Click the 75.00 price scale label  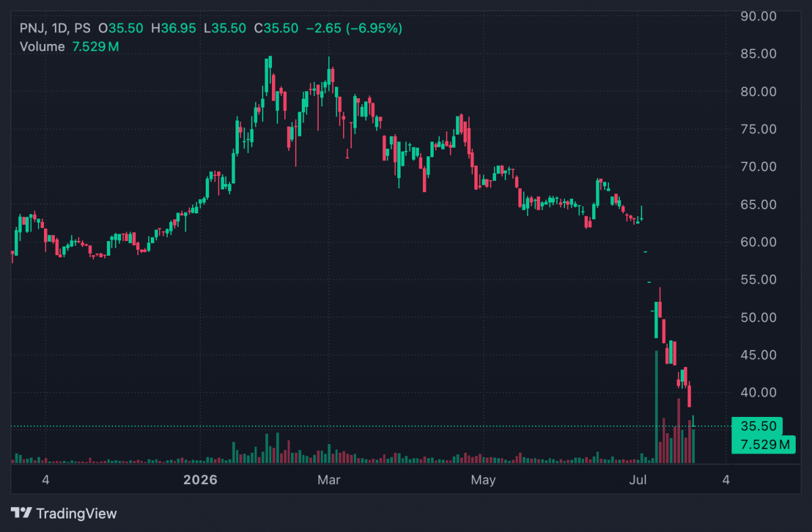(x=757, y=129)
